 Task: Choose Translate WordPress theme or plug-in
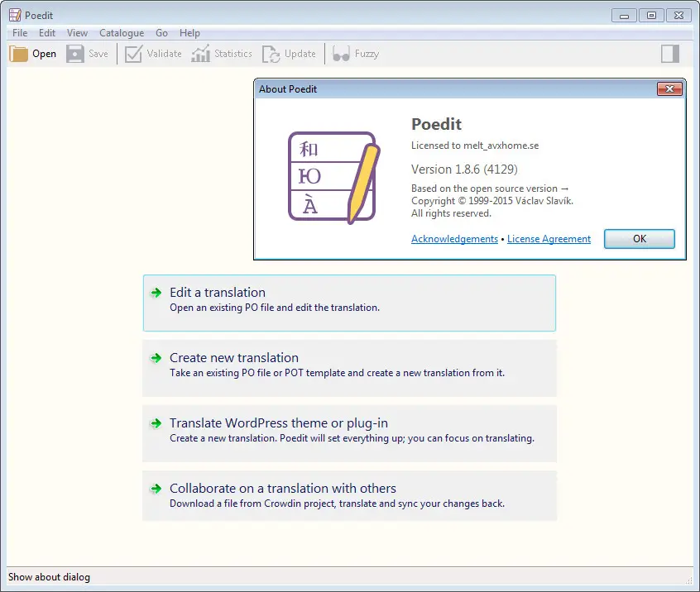coord(349,433)
